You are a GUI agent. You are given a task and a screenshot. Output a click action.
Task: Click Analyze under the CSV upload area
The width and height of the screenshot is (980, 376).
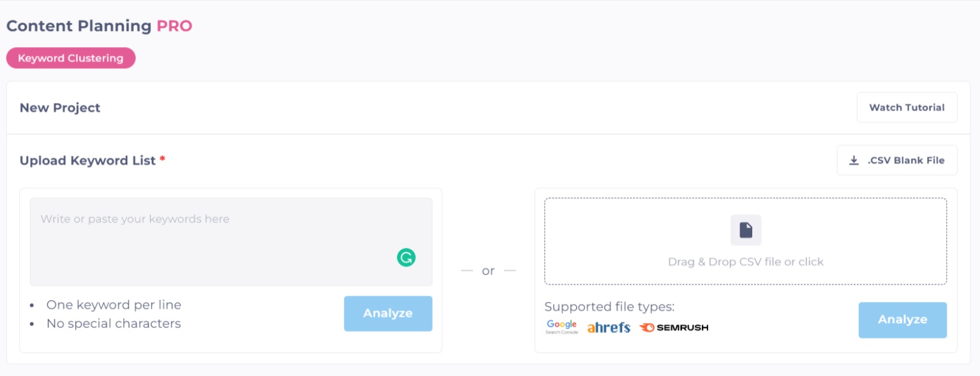coord(902,320)
